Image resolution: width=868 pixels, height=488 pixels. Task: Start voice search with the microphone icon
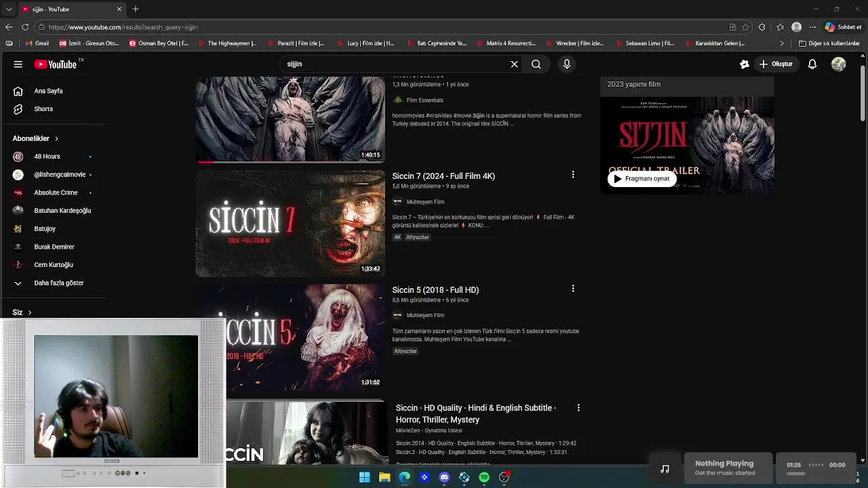pos(567,64)
